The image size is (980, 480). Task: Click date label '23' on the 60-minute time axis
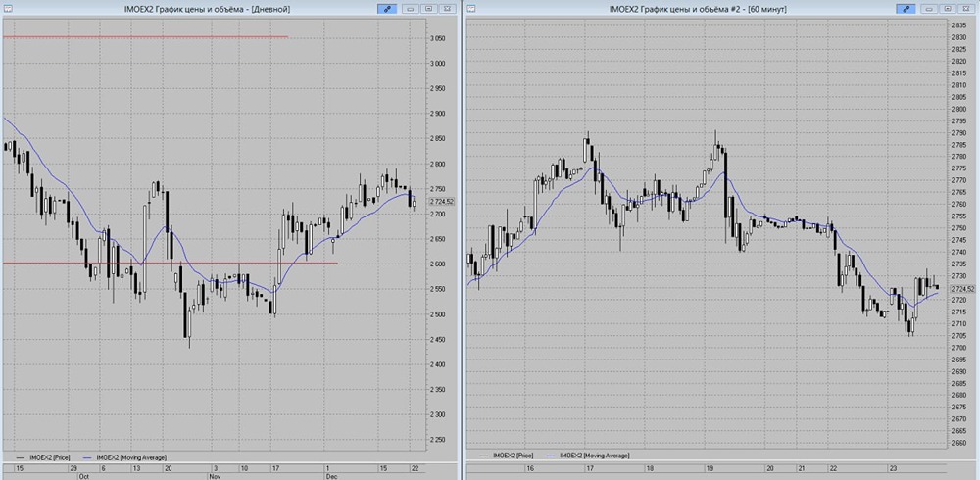pyautogui.click(x=893, y=468)
